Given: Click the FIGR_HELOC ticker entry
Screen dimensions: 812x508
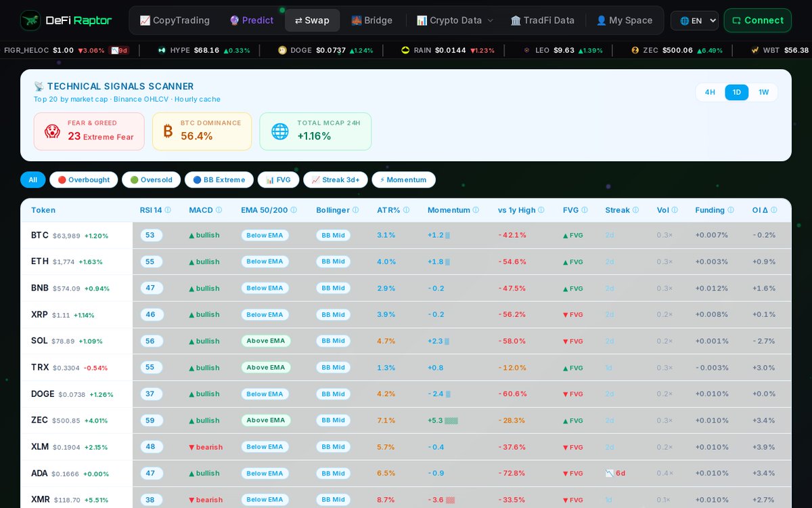Looking at the screenshot, I should 67,50.
